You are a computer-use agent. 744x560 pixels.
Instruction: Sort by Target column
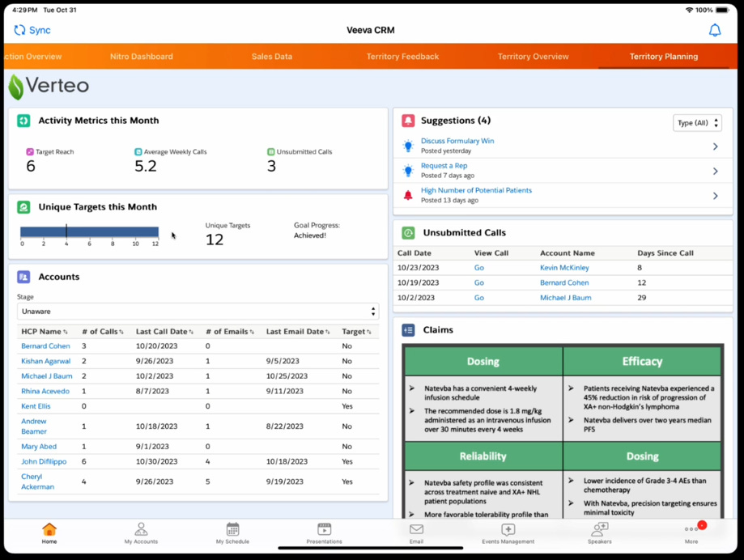[x=356, y=332]
